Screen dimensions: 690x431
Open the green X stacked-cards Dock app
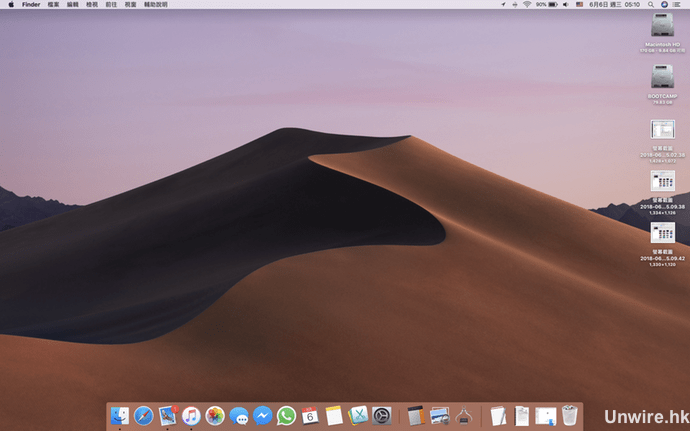coord(358,416)
